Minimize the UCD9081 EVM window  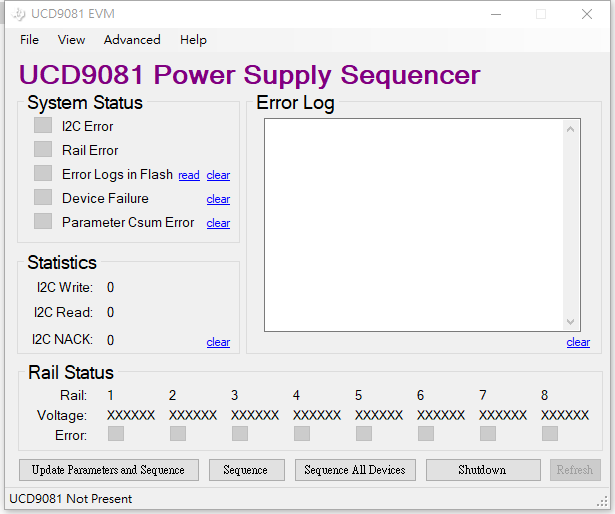click(x=496, y=15)
